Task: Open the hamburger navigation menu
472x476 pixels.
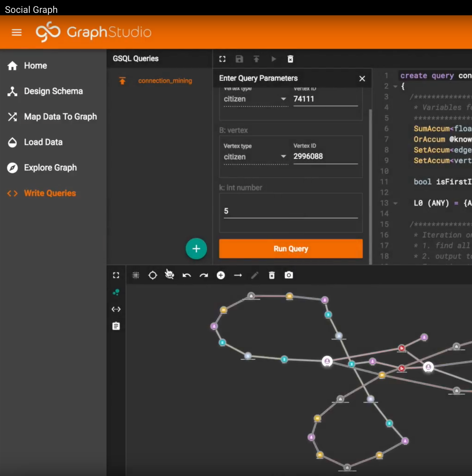Action: [17, 32]
